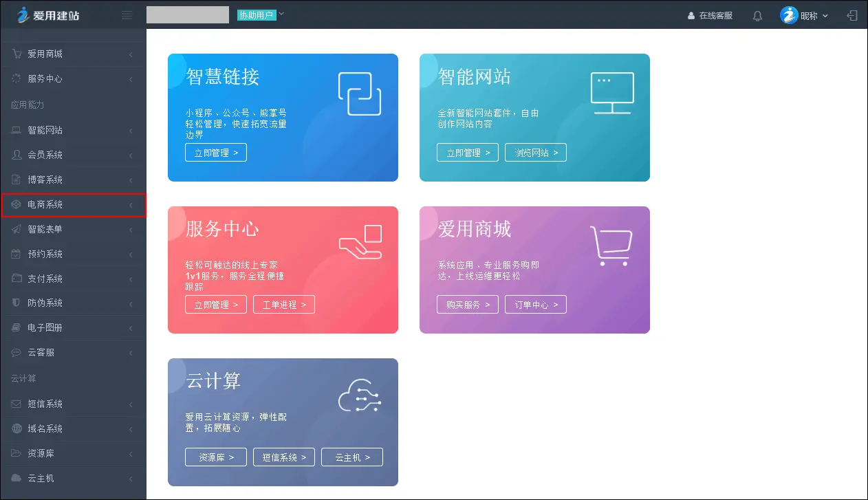The image size is (868, 500).
Task: Open the 昵称 user dropdown
Action: click(804, 15)
